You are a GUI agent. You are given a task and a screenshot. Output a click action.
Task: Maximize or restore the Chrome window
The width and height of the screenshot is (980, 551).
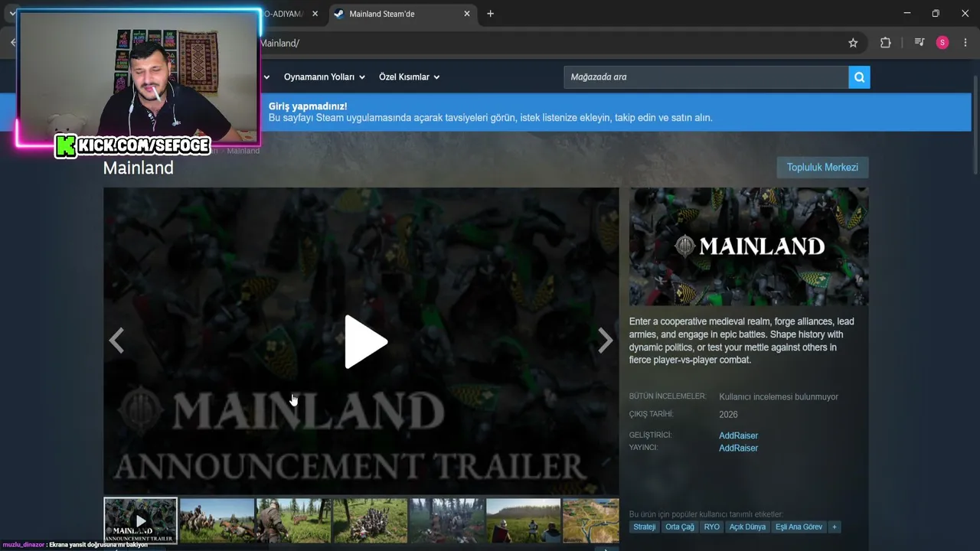pyautogui.click(x=936, y=14)
